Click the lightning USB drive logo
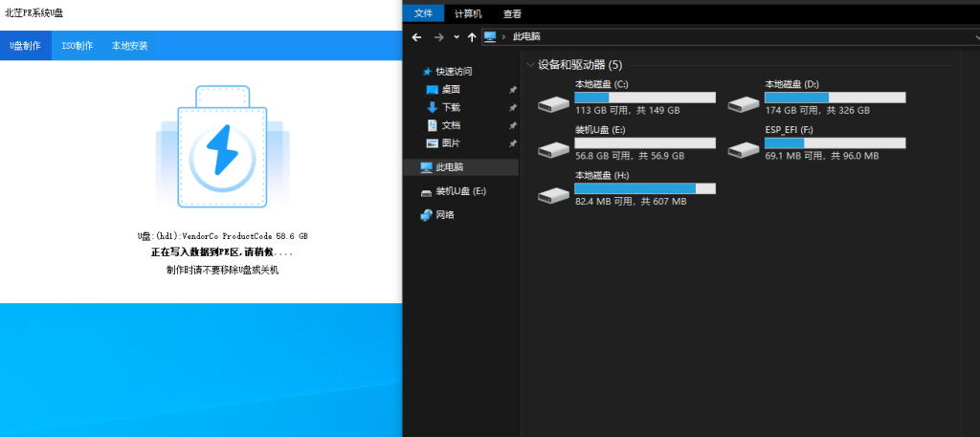Viewport: 980px width, 437px height. [x=222, y=149]
